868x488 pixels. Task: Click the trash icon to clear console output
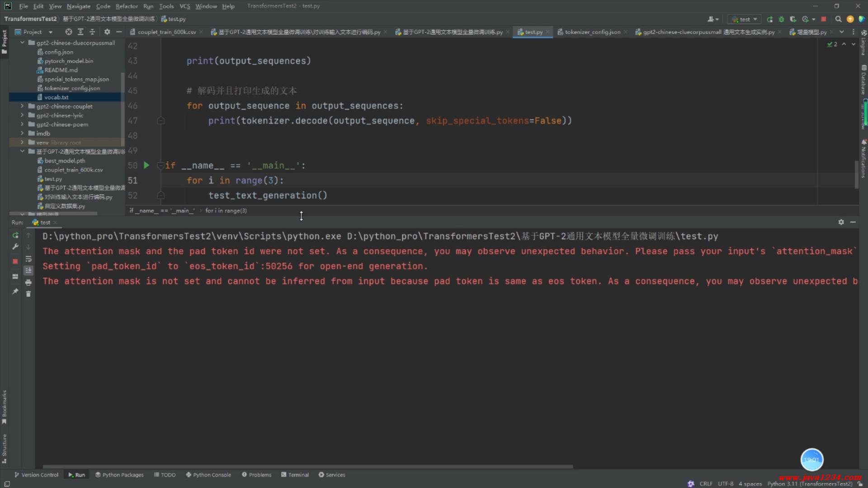tap(28, 294)
